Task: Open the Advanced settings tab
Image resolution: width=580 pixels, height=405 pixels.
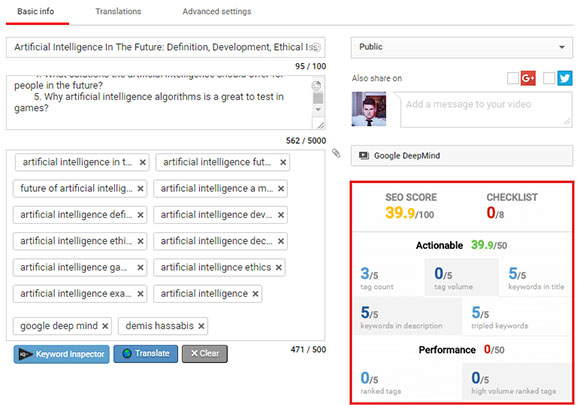Action: (x=217, y=11)
